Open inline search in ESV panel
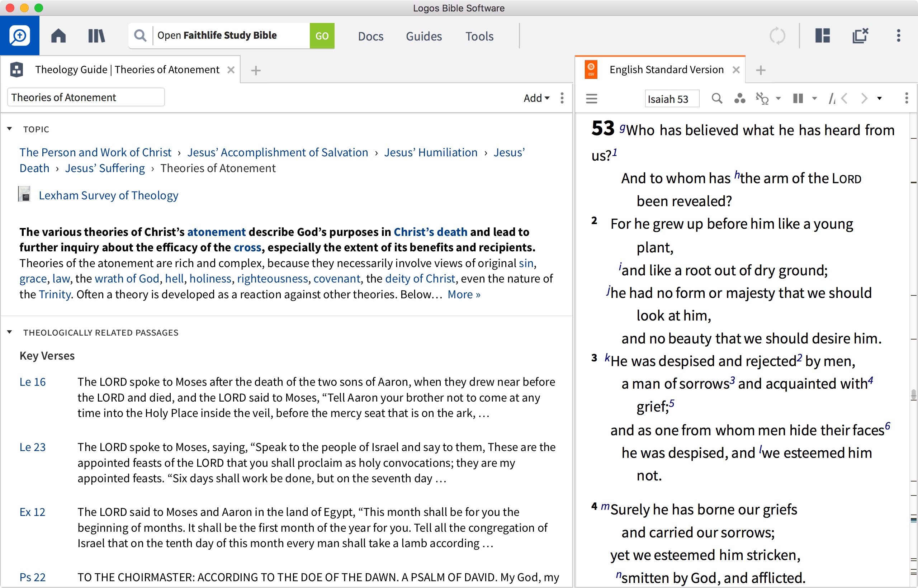 (717, 99)
